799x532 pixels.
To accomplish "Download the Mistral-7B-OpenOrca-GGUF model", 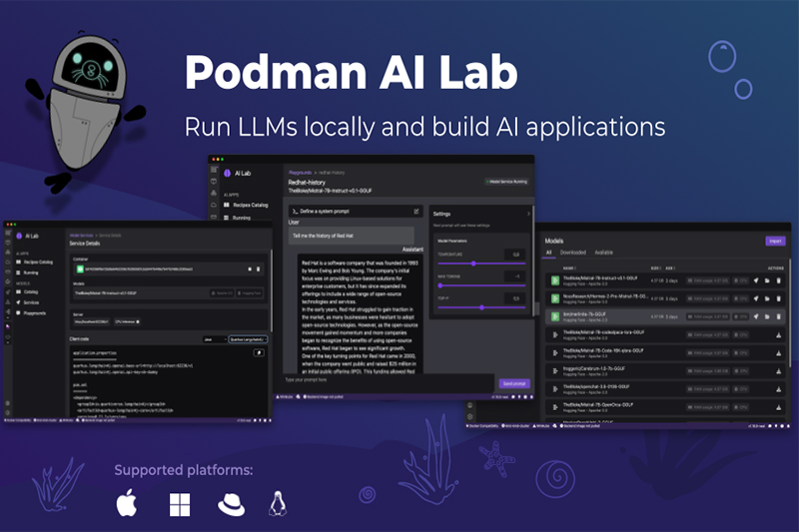I will [779, 407].
